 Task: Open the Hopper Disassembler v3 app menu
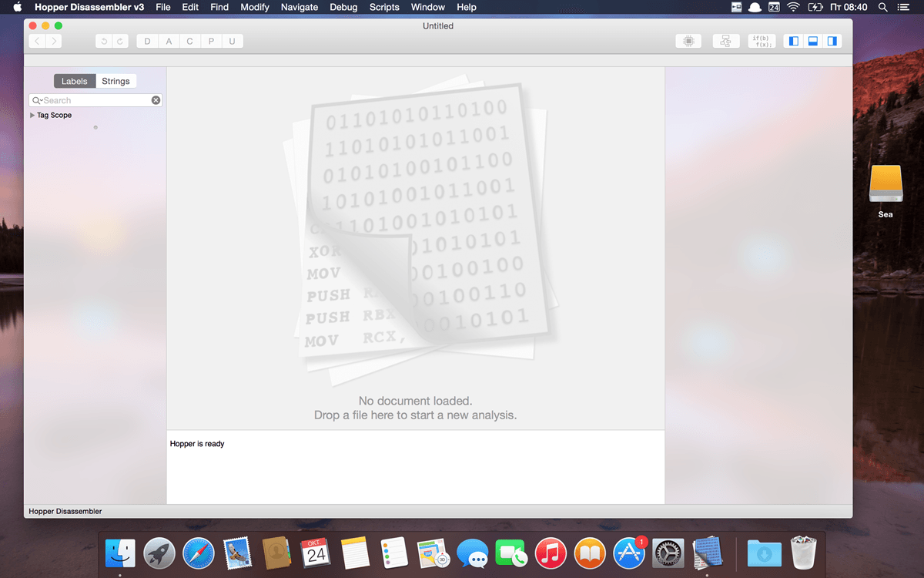pyautogui.click(x=89, y=7)
